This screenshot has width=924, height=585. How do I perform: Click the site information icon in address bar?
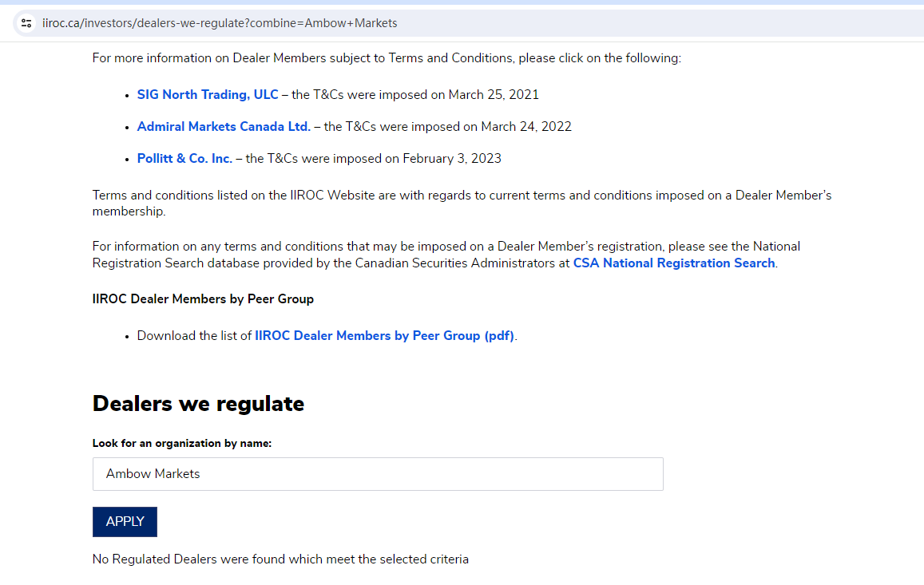coord(26,23)
